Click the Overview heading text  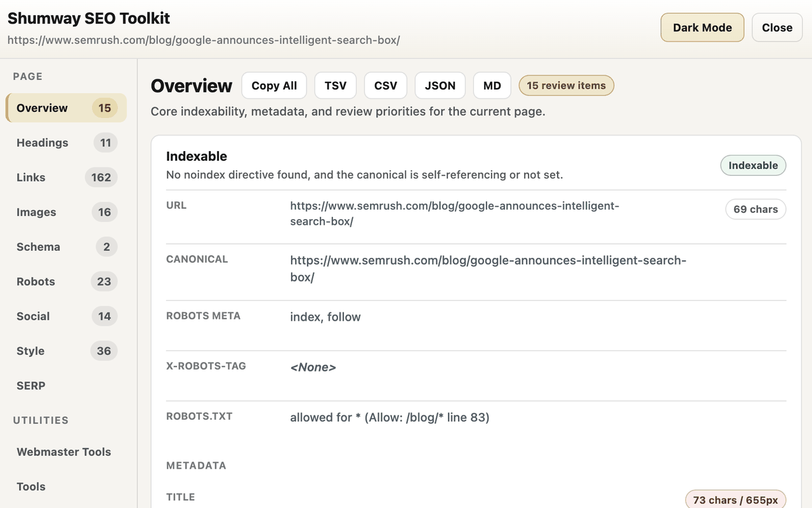click(x=192, y=86)
